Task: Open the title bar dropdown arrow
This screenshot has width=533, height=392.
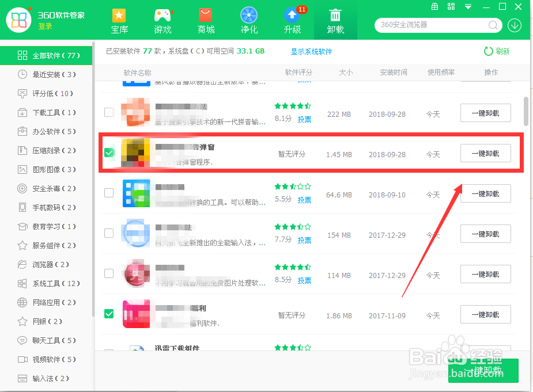Action: click(x=468, y=7)
